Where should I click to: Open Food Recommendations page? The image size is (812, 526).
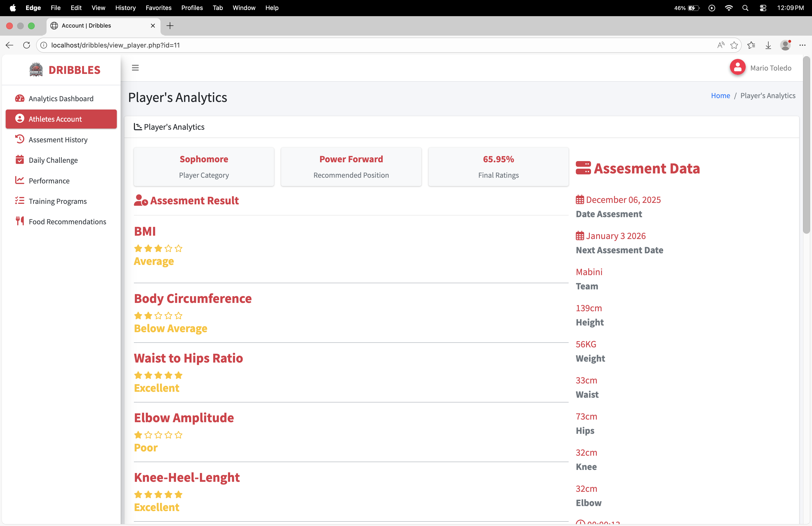click(67, 221)
